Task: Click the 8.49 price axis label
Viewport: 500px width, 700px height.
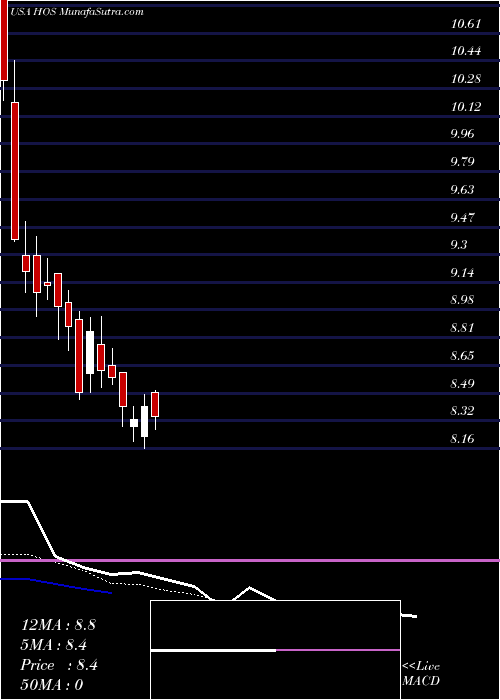Action: point(462,383)
